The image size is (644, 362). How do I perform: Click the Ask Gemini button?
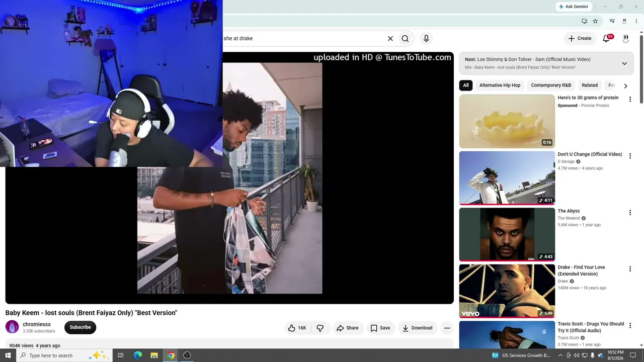click(573, 7)
